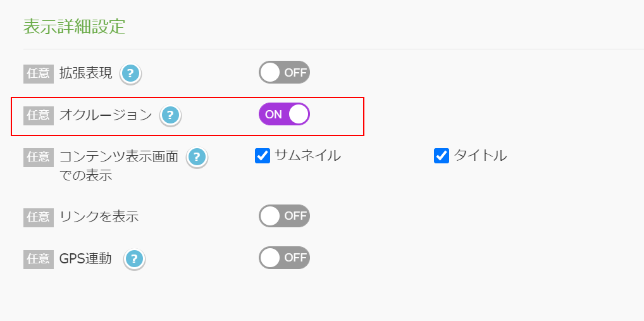Click the リンクを表示 setting label

99,217
